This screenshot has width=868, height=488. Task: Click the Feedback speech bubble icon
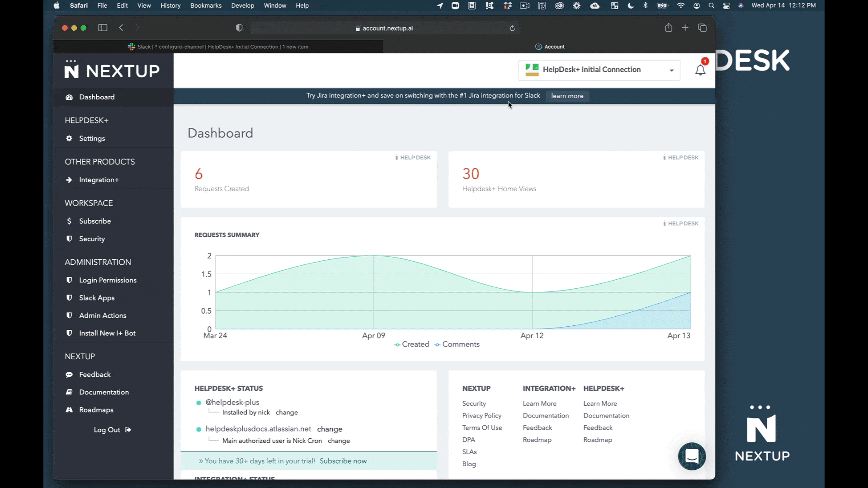click(x=69, y=375)
